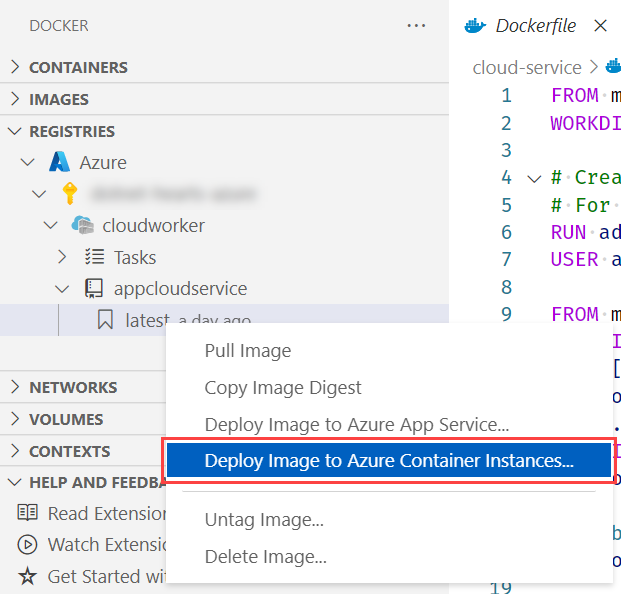Click cloud-service in the breadcrumb
The image size is (621, 594).
527,67
